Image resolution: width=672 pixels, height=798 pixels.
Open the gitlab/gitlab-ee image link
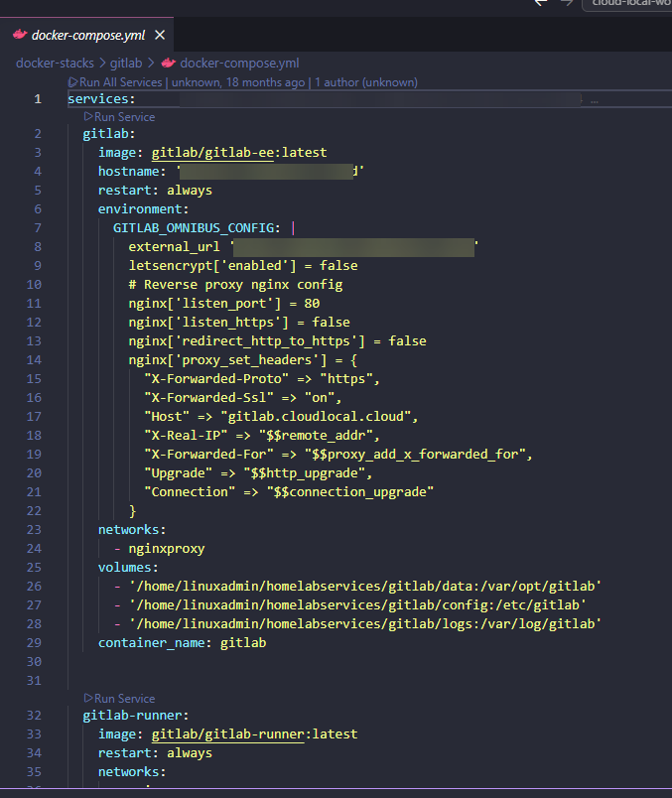tap(212, 153)
